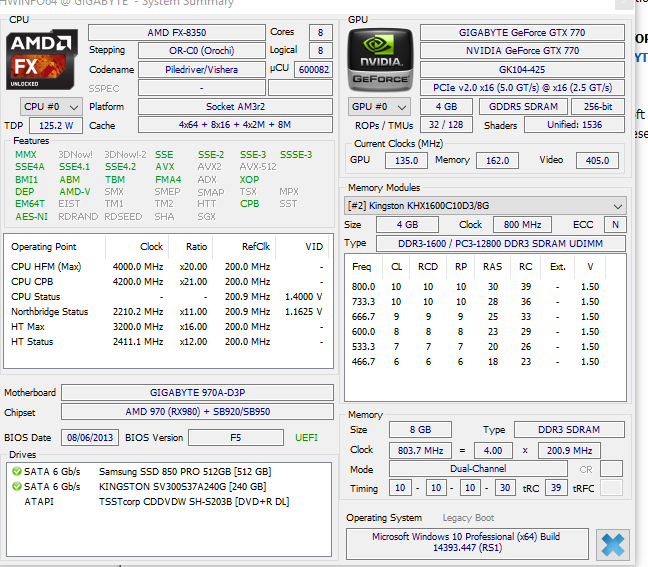Screen dimensions: 648x567
Task: Click the ROPs / TMUs value 32 / 128
Action: (x=446, y=125)
